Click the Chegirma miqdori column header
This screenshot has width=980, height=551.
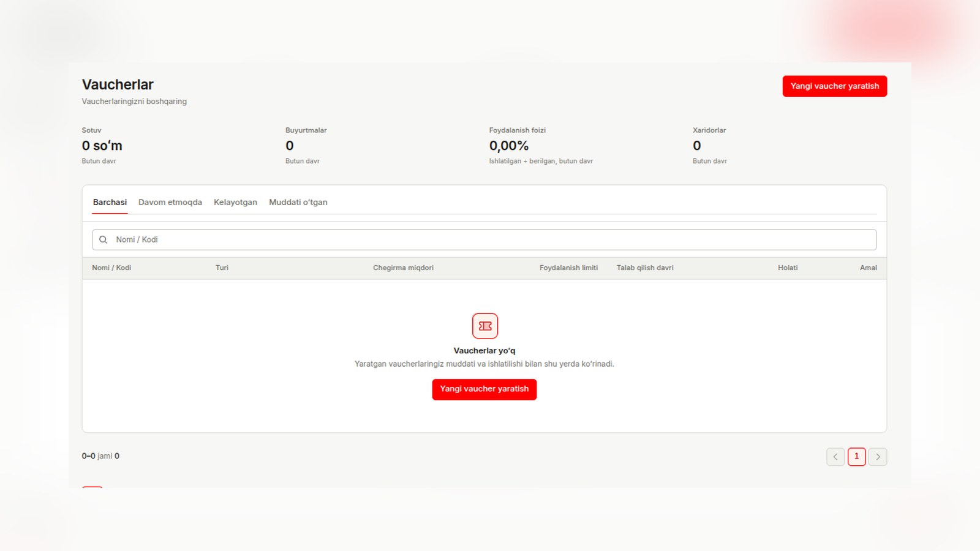coord(403,268)
